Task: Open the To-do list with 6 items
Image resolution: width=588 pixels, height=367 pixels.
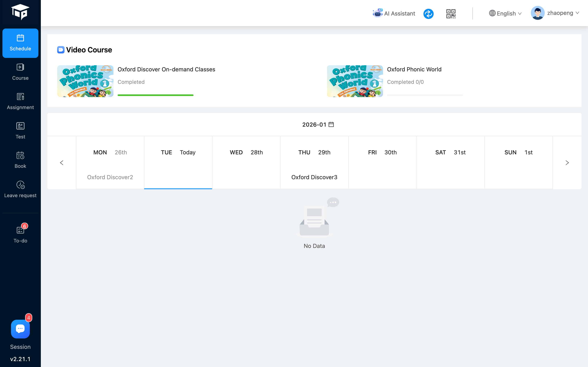Action: 20,234
